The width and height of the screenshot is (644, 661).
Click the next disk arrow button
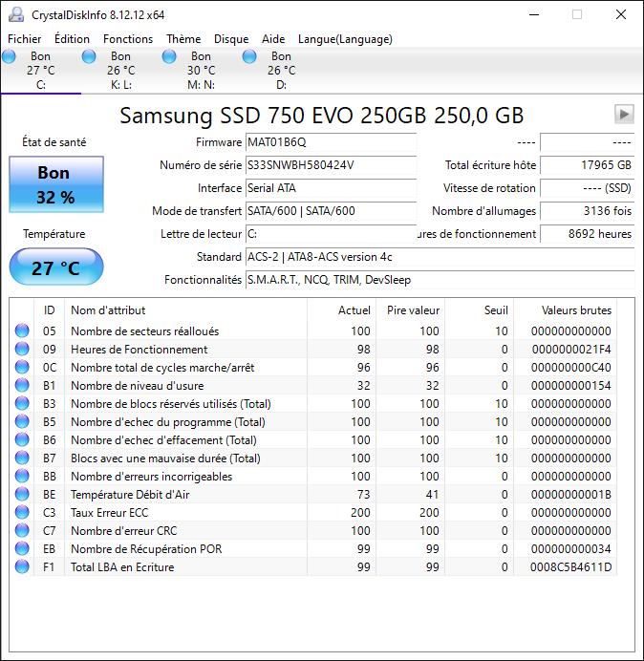(x=624, y=115)
